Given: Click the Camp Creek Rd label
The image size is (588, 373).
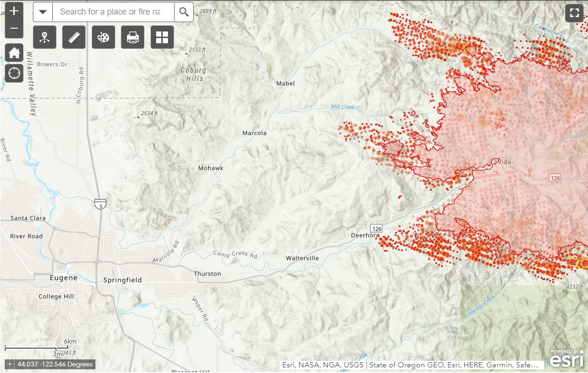Looking at the screenshot, I should pyautogui.click(x=236, y=254).
